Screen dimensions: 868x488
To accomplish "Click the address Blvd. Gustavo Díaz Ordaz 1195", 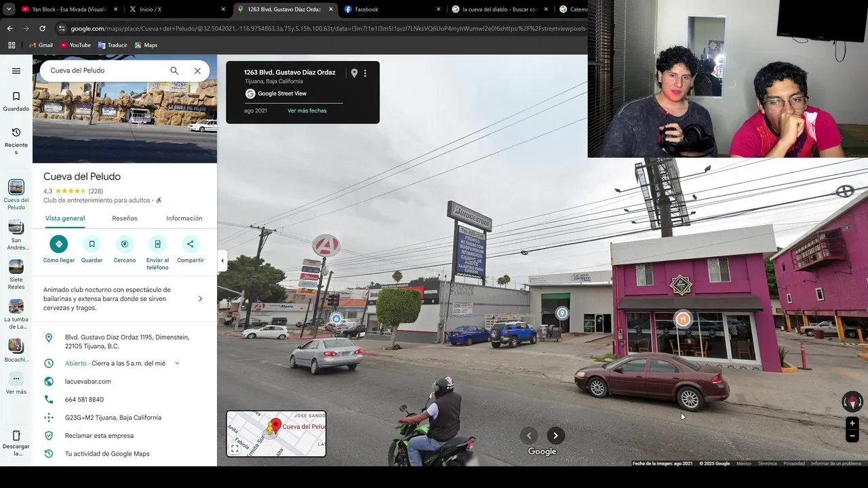I will pyautogui.click(x=127, y=342).
